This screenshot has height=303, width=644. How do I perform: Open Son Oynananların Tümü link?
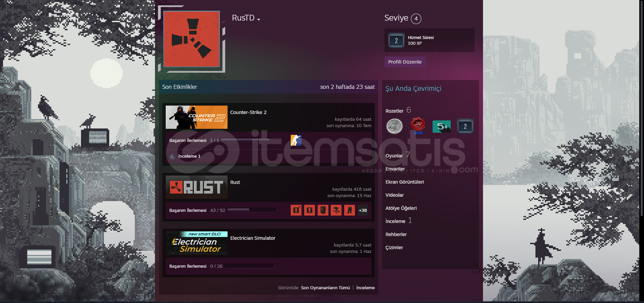click(325, 288)
